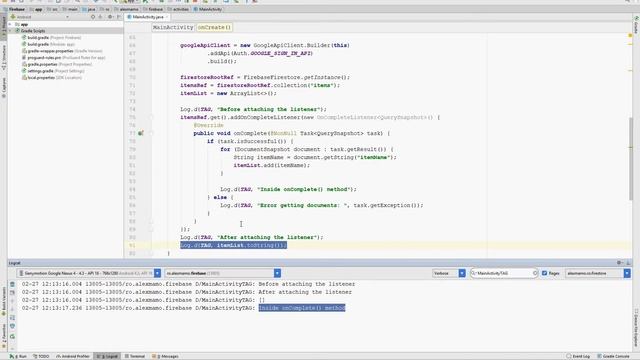Viewport: 640px width, 360px height.
Task: Open the Structure tool window stripe
Action: pyautogui.click(x=4, y=58)
